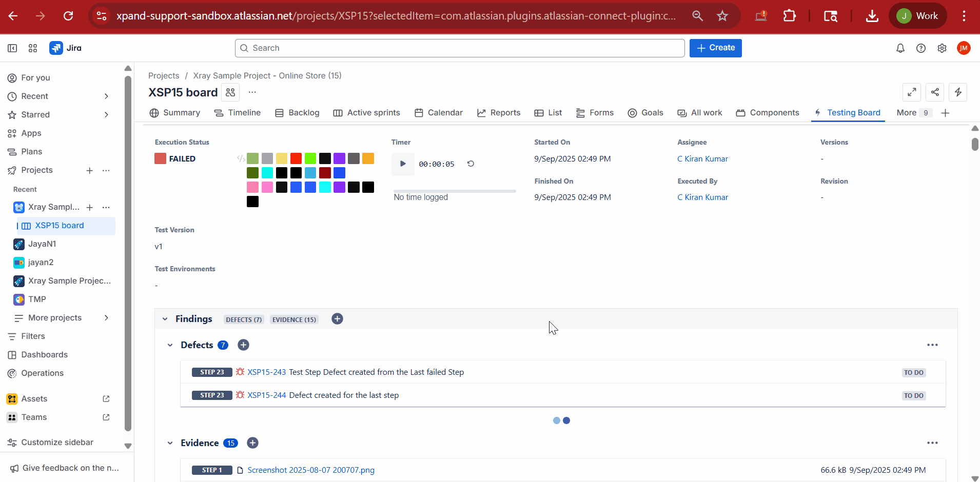Switch to the Backlog tab
This screenshot has height=482, width=980.
tap(297, 113)
